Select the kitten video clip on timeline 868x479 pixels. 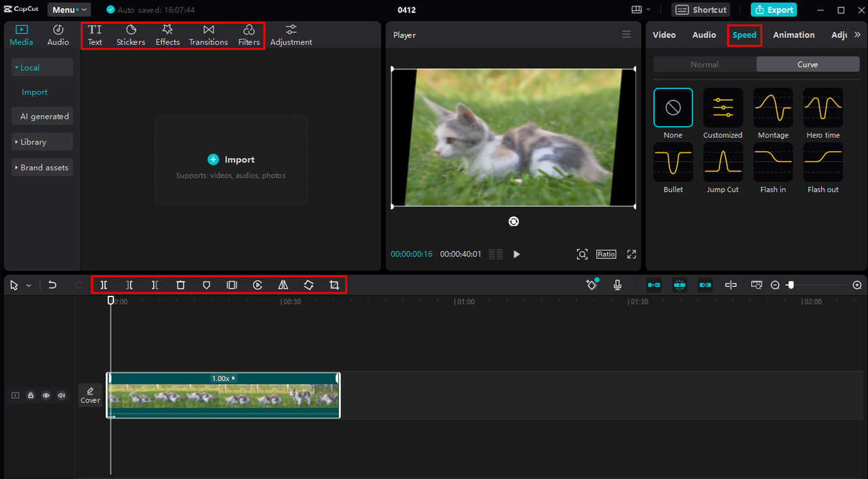pyautogui.click(x=223, y=395)
